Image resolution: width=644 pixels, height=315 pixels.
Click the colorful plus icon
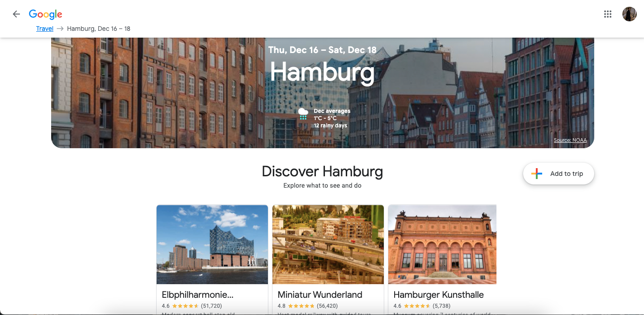pyautogui.click(x=537, y=174)
